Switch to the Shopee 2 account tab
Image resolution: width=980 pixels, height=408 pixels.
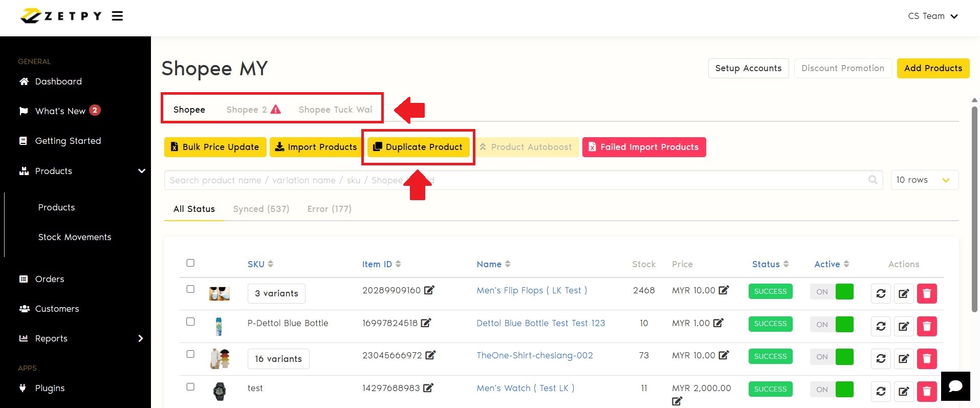[x=253, y=110]
